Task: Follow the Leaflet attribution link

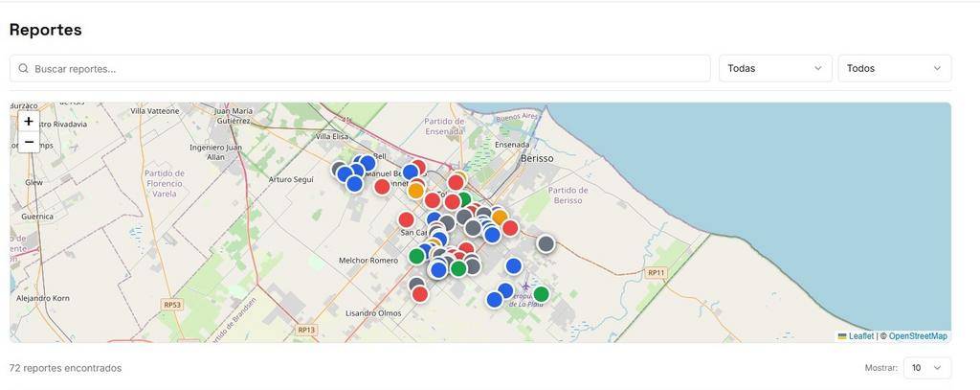Action: 860,336
